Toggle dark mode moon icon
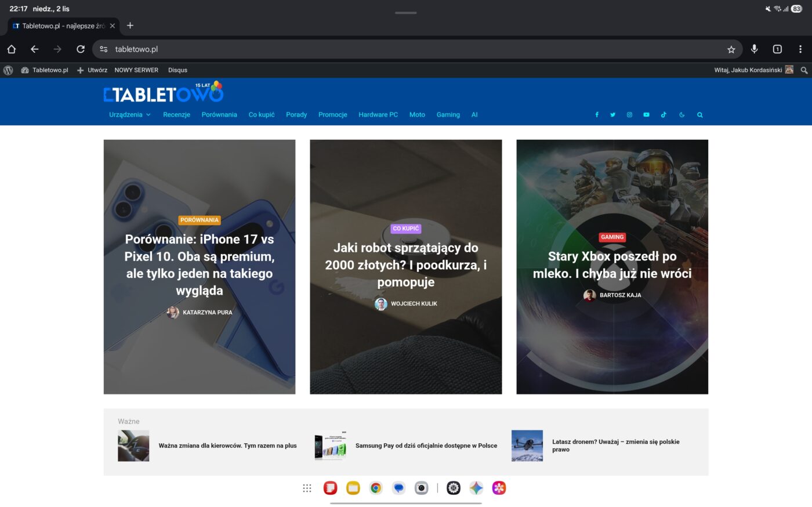 pos(681,115)
